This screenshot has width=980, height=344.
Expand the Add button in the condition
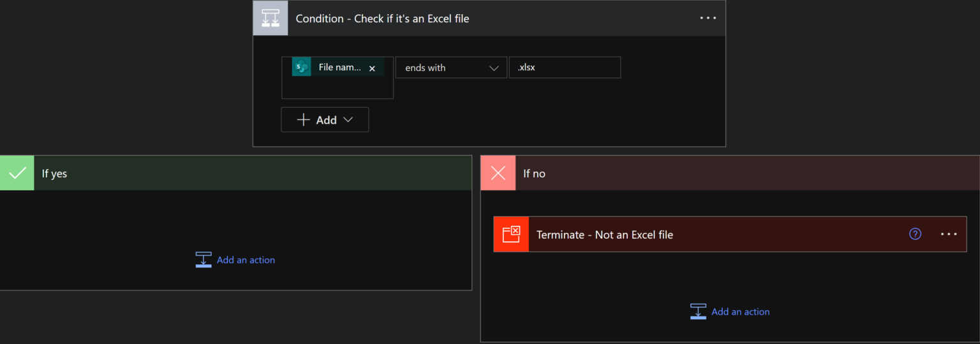point(325,120)
